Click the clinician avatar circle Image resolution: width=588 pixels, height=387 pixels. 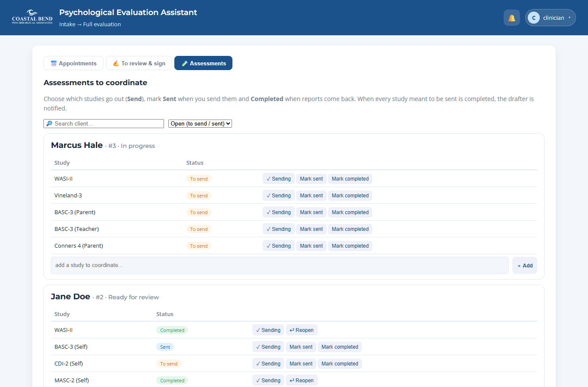click(x=534, y=18)
